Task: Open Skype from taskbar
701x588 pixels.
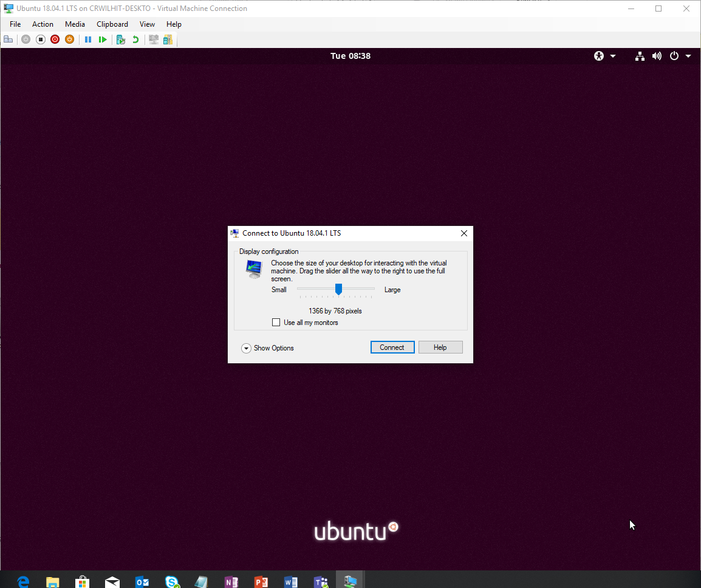Action: coord(172,581)
